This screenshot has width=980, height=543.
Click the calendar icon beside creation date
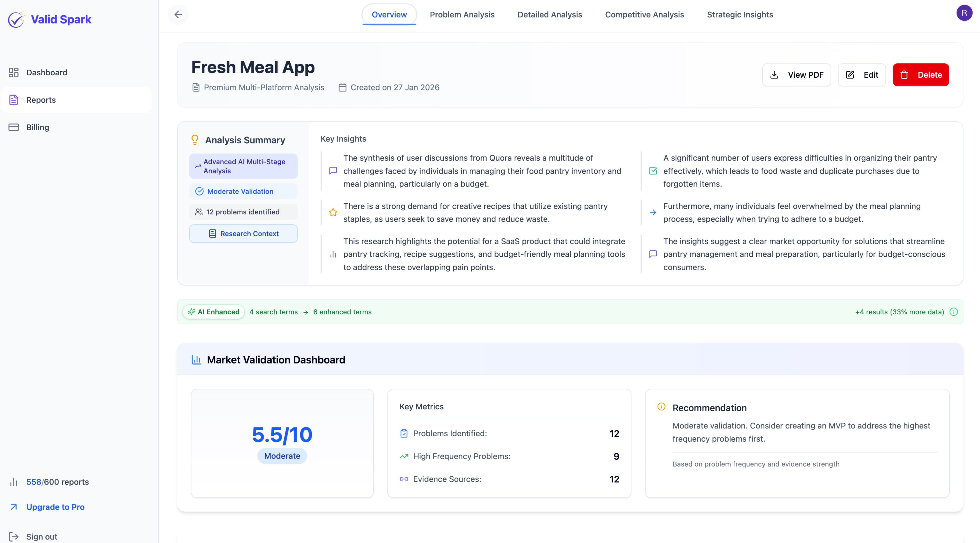(342, 87)
